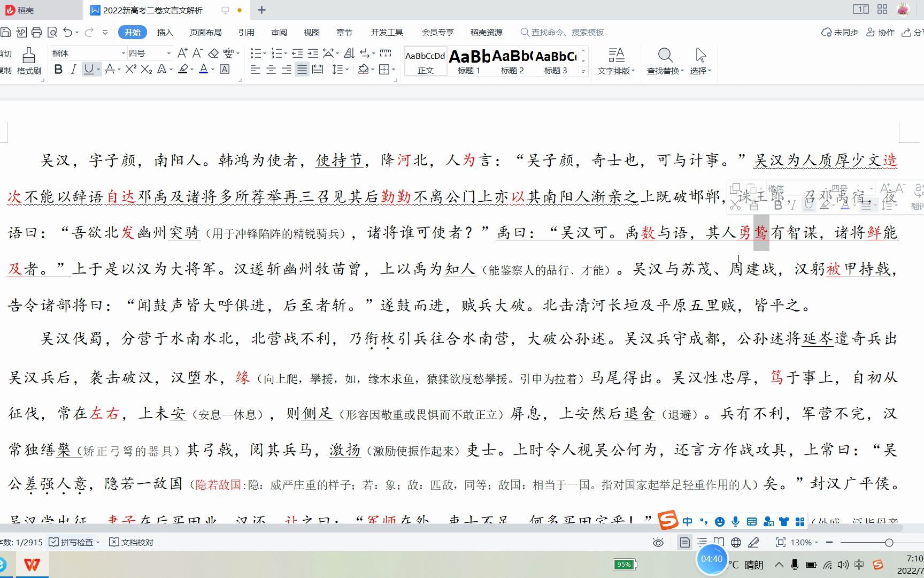Toggle underline formatting
The image size is (924, 578).
89,70
